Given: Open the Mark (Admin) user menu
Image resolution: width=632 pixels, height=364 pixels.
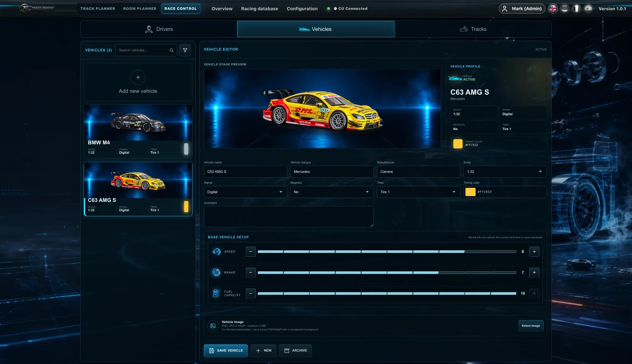Looking at the screenshot, I should coord(522,9).
